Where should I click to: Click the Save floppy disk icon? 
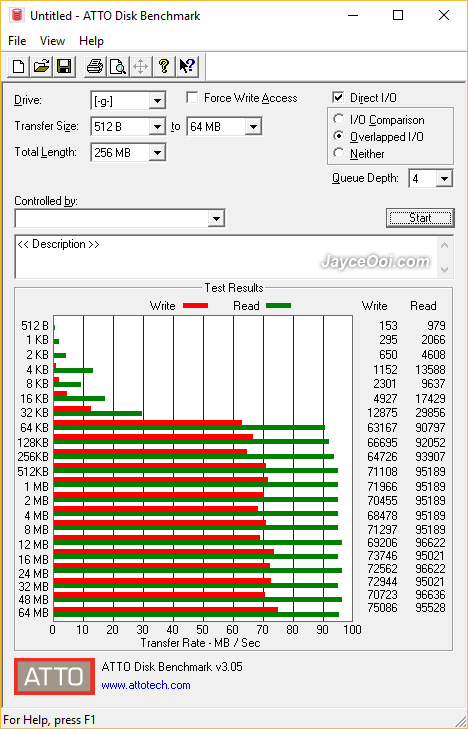tap(64, 66)
